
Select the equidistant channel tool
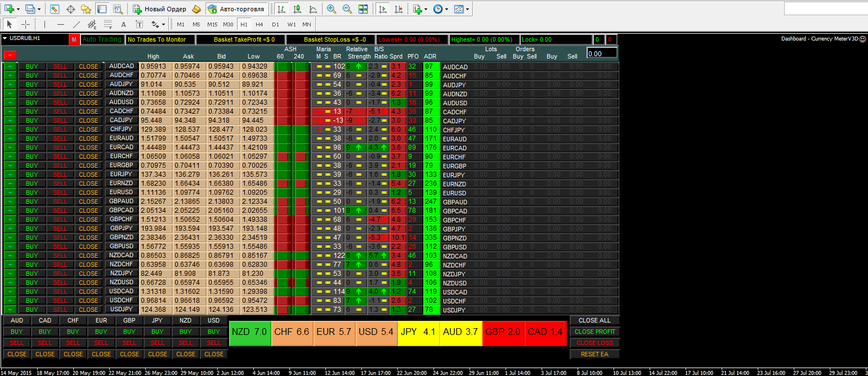click(92, 24)
